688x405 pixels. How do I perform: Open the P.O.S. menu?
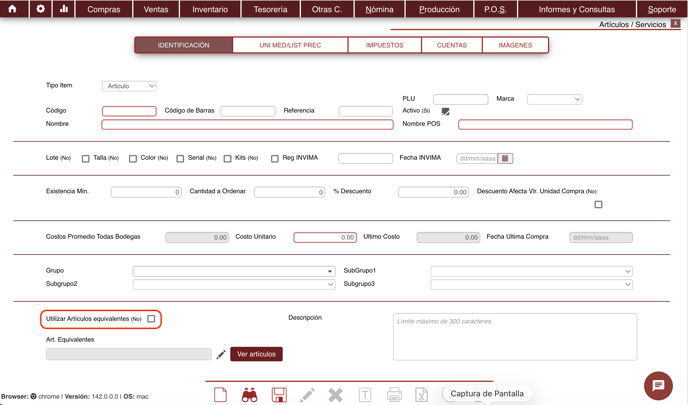(495, 9)
